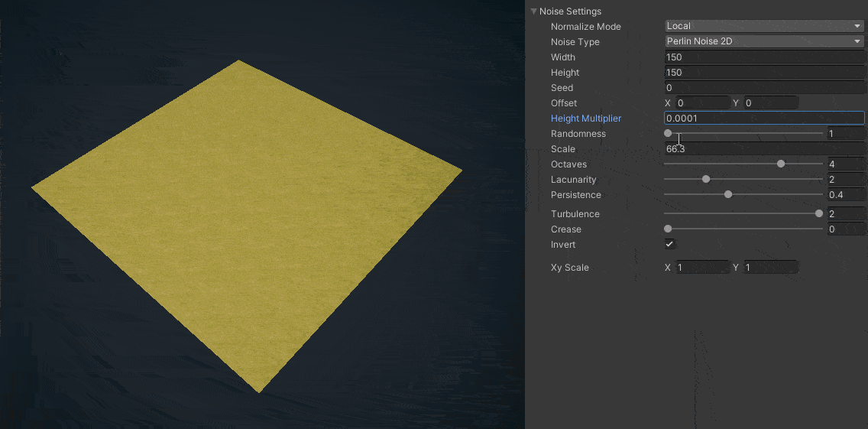868x429 pixels.
Task: Click the Seed input field
Action: (x=763, y=88)
